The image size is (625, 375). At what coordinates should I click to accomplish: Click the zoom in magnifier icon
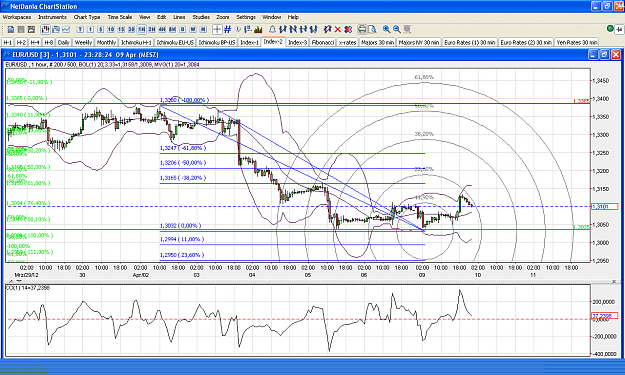[x=386, y=29]
